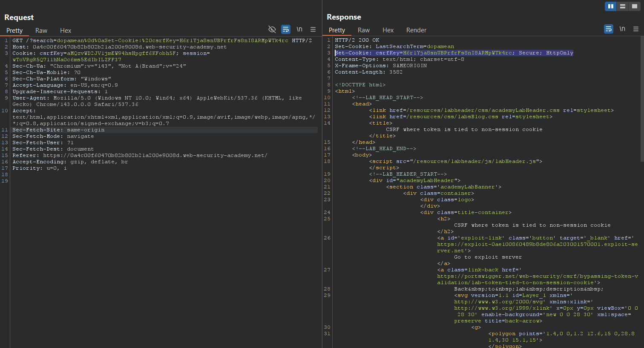Click the Accept-Encoding: gzip, deflate, br header

pyautogui.click(x=70, y=162)
